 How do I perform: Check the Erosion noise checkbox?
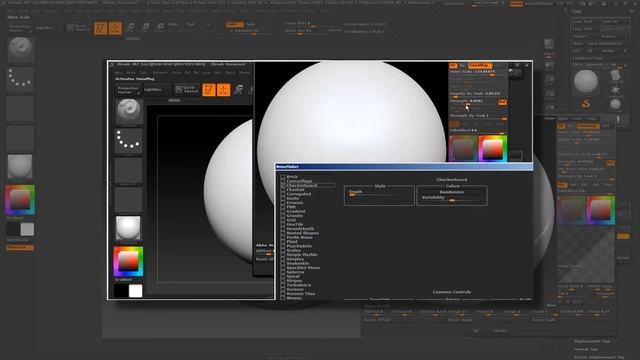(282, 202)
